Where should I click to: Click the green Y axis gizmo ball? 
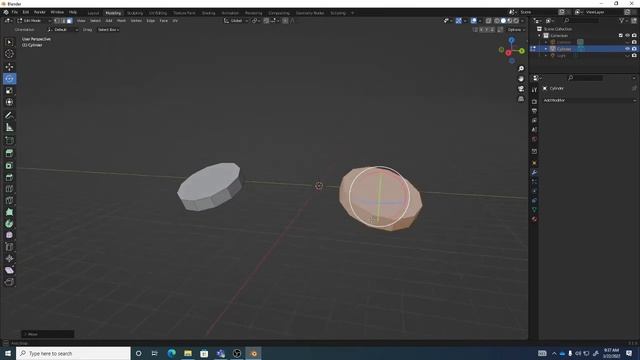click(x=522, y=51)
